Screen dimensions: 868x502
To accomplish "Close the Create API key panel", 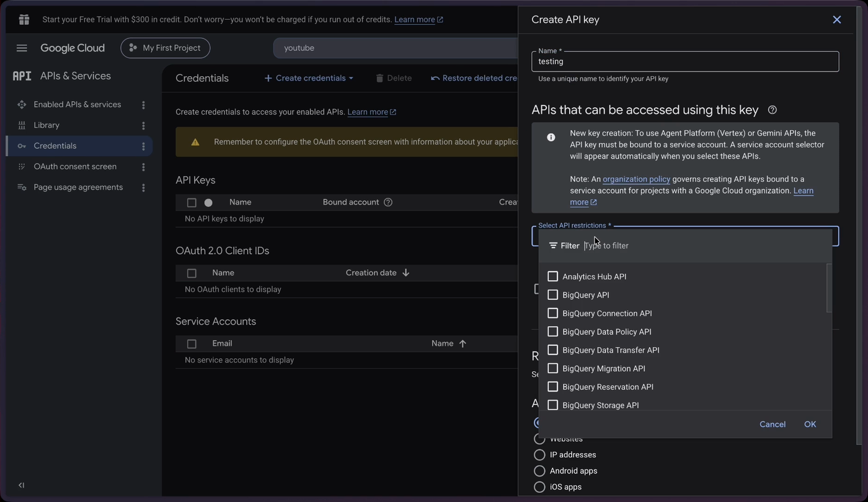I will [x=836, y=20].
